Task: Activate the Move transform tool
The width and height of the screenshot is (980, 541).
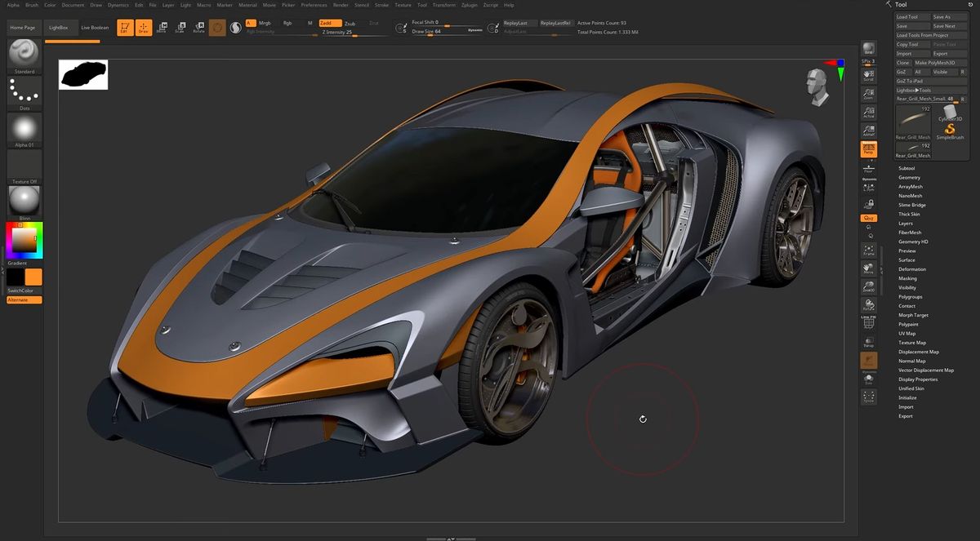Action: tap(161, 28)
